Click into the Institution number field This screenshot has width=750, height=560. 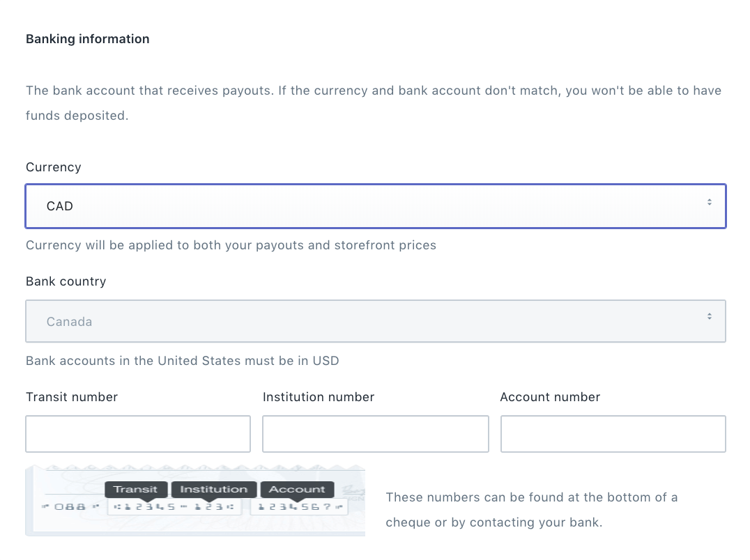click(x=375, y=434)
